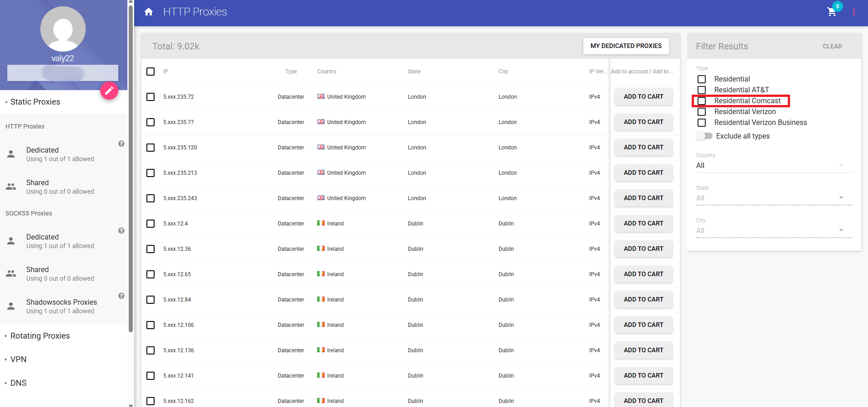Open the three-dot options menu
Image resolution: width=868 pixels, height=407 pixels.
click(853, 12)
